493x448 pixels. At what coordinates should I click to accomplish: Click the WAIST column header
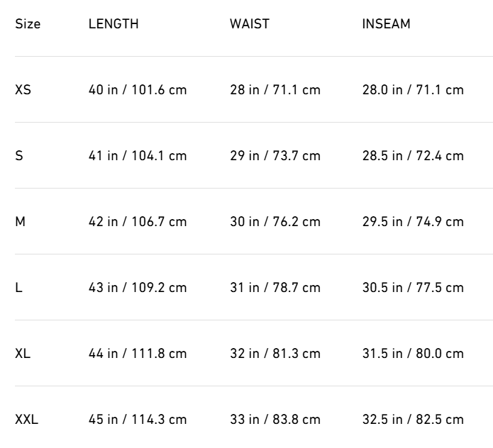click(x=250, y=24)
